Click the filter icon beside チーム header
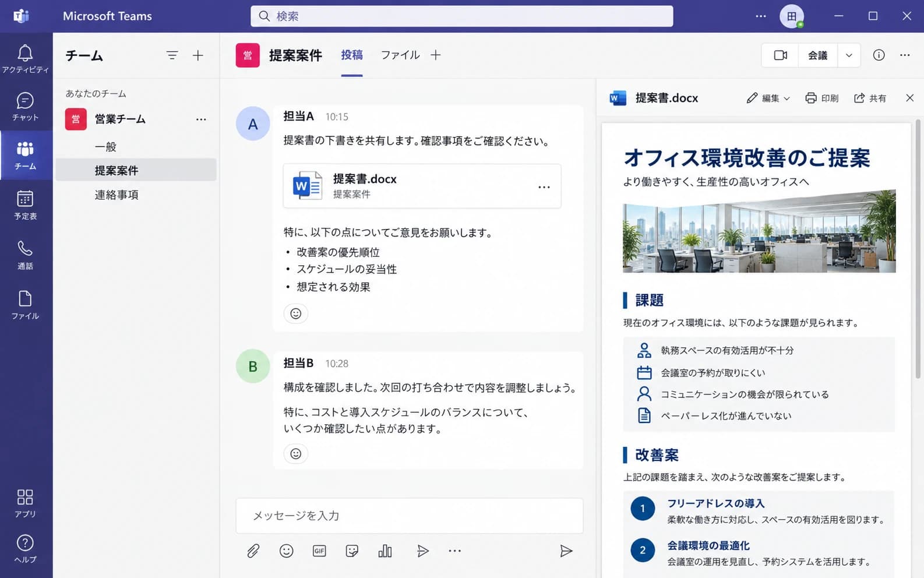This screenshot has height=578, width=924. click(x=172, y=55)
